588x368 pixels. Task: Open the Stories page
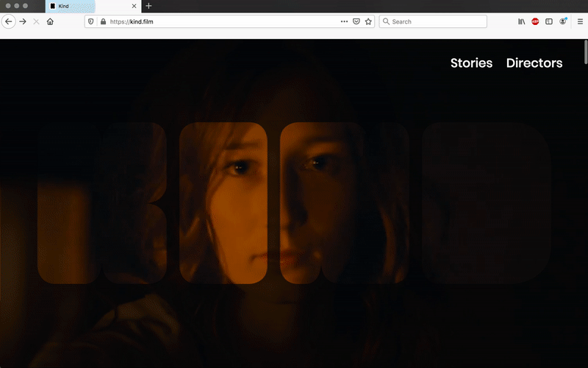[x=471, y=63]
